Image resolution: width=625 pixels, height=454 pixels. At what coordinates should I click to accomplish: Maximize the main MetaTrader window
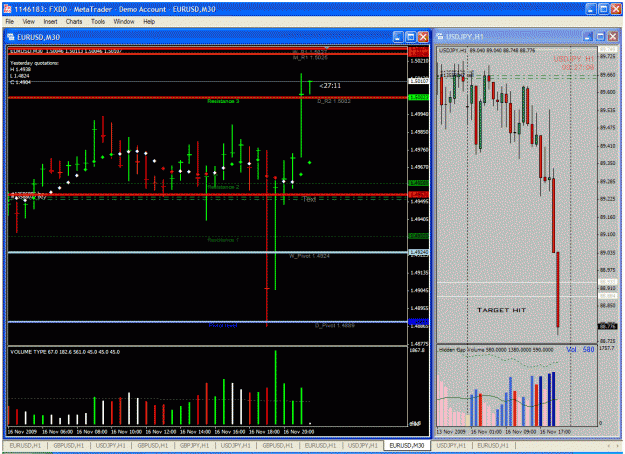click(x=603, y=9)
